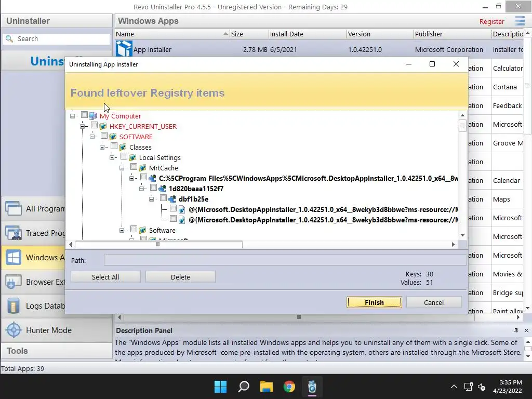Image resolution: width=532 pixels, height=399 pixels.
Task: Open the Tools section tab
Action: 56,351
